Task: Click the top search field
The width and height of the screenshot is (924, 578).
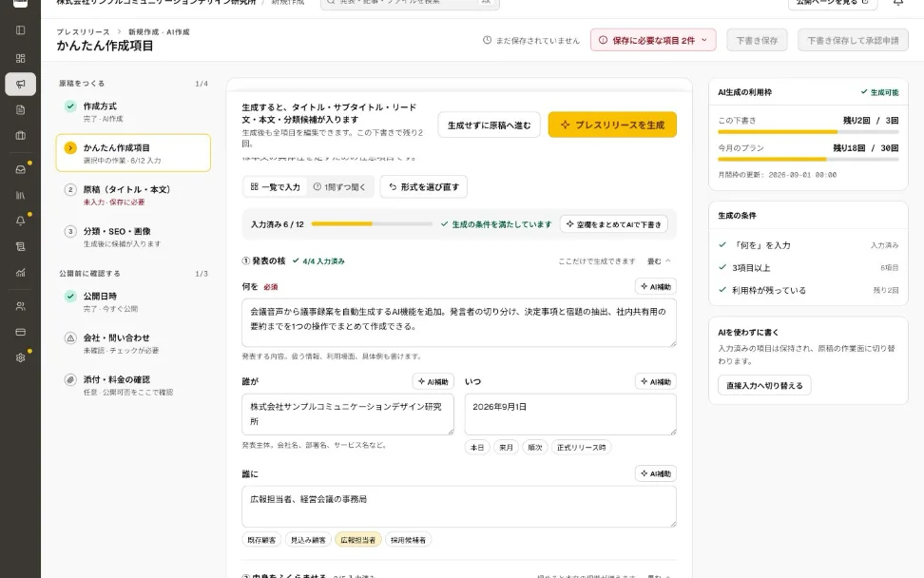Action: (410, 3)
